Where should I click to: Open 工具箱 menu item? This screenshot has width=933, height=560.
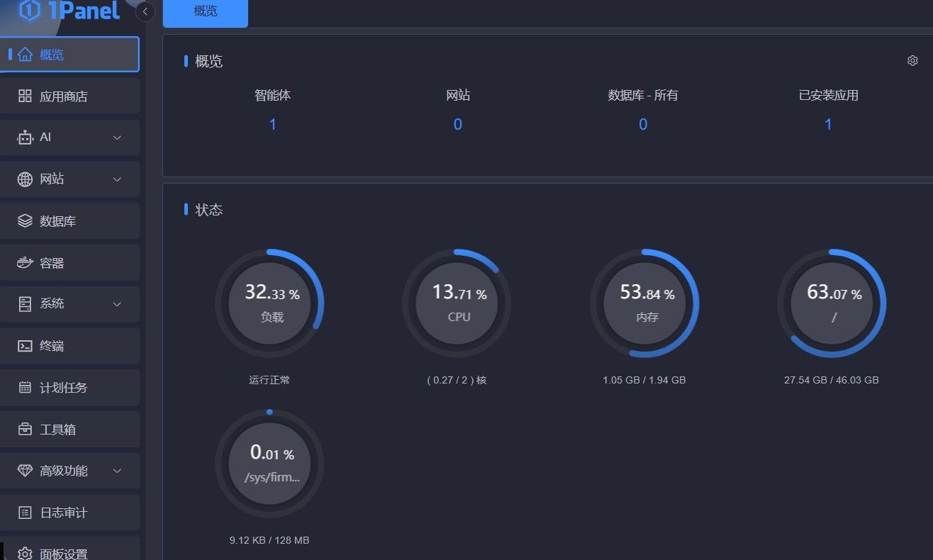coord(69,430)
